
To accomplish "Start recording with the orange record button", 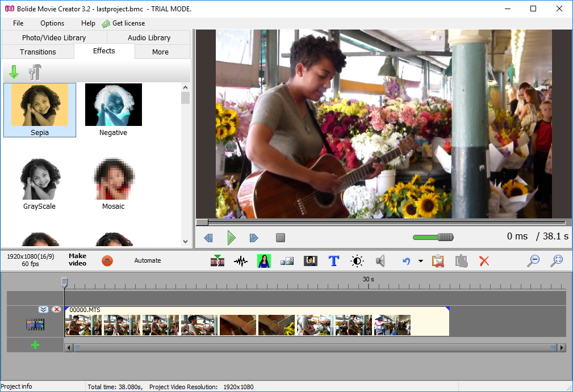I will click(x=107, y=260).
